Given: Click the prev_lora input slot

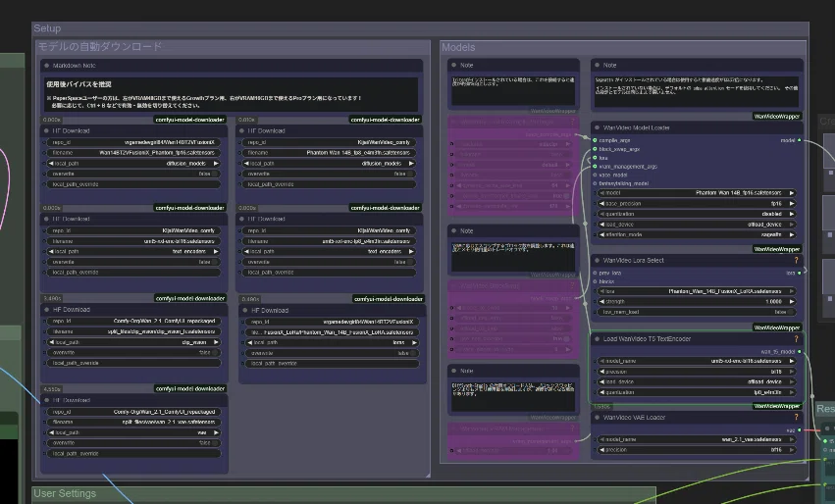Looking at the screenshot, I should 595,273.
